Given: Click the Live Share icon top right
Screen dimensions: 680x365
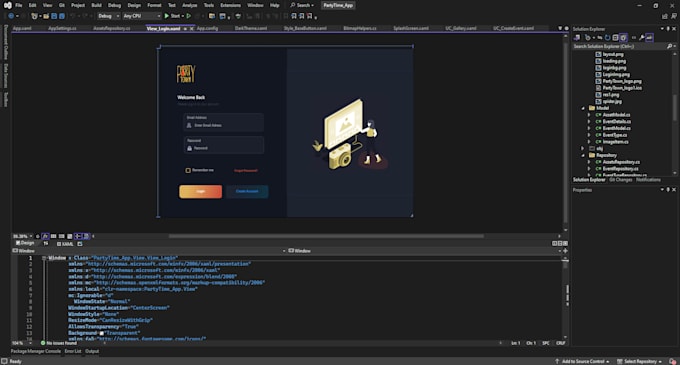Looking at the screenshot, I should tap(665, 16).
